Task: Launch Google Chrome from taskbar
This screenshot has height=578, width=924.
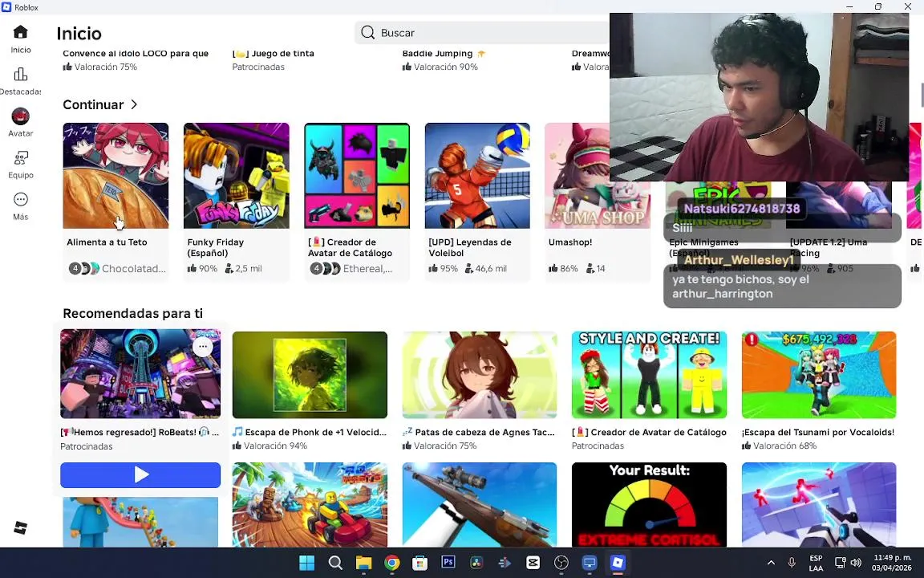Action: 392,563
